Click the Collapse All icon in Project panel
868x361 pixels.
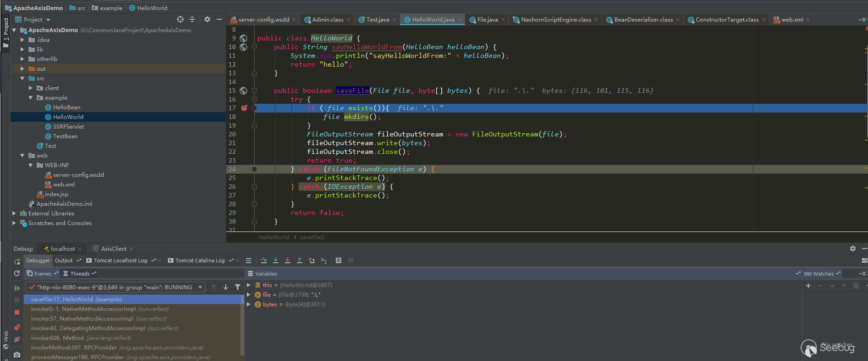(192, 19)
